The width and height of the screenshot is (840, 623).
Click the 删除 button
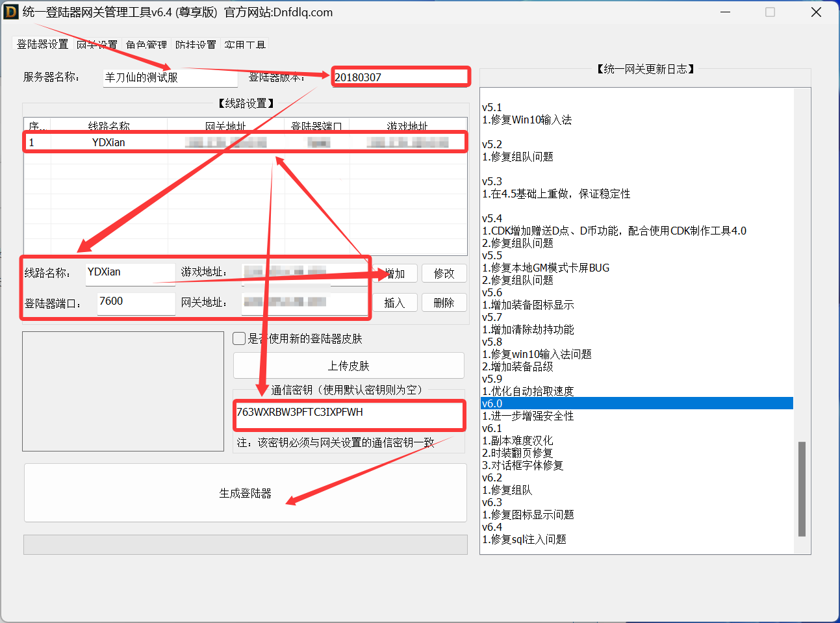[x=444, y=302]
